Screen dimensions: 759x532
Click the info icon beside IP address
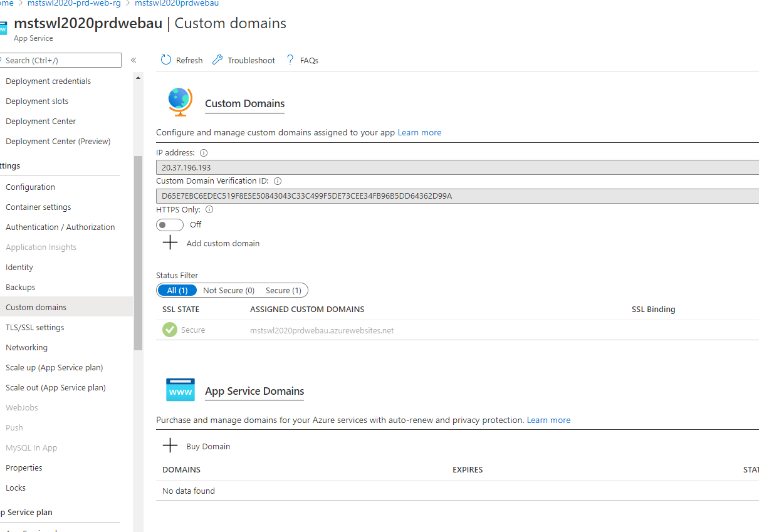coord(204,153)
